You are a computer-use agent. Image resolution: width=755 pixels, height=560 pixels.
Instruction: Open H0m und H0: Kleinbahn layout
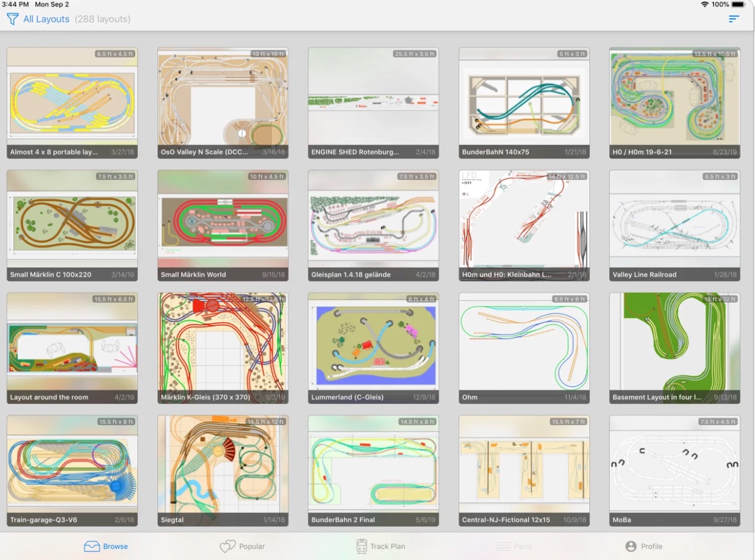click(x=524, y=226)
